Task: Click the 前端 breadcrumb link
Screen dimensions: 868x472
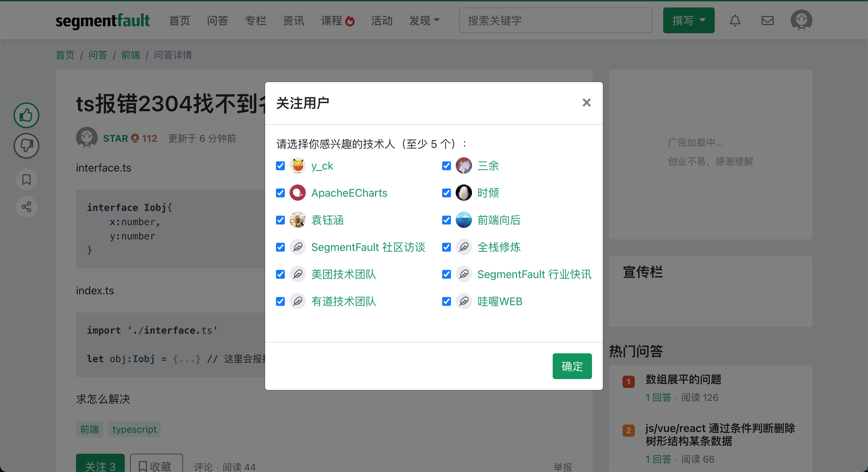Action: point(131,55)
